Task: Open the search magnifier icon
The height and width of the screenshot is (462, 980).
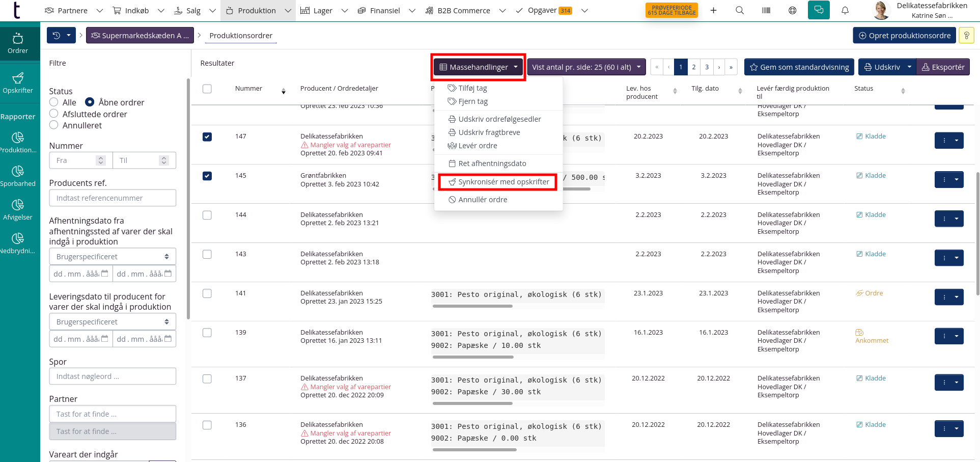Action: 740,10
